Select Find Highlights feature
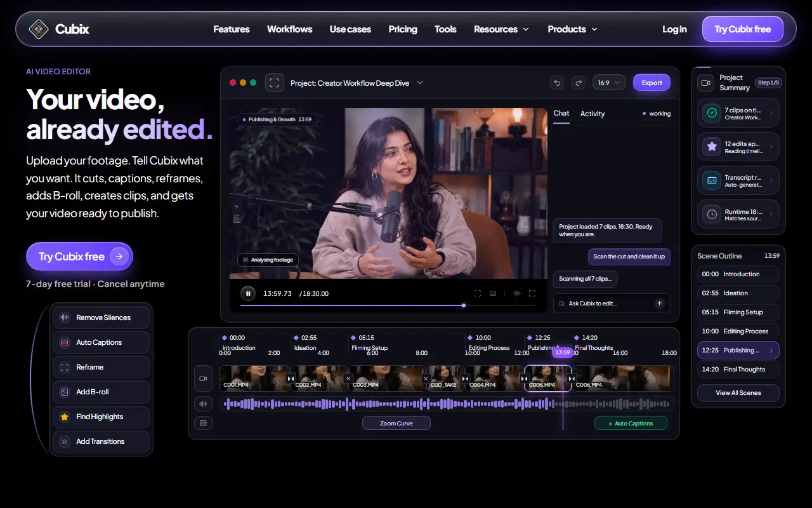Viewport: 812px width, 508px height. [x=101, y=417]
